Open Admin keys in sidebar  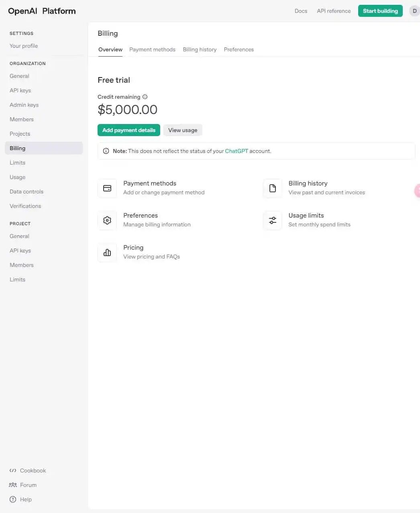tap(24, 105)
